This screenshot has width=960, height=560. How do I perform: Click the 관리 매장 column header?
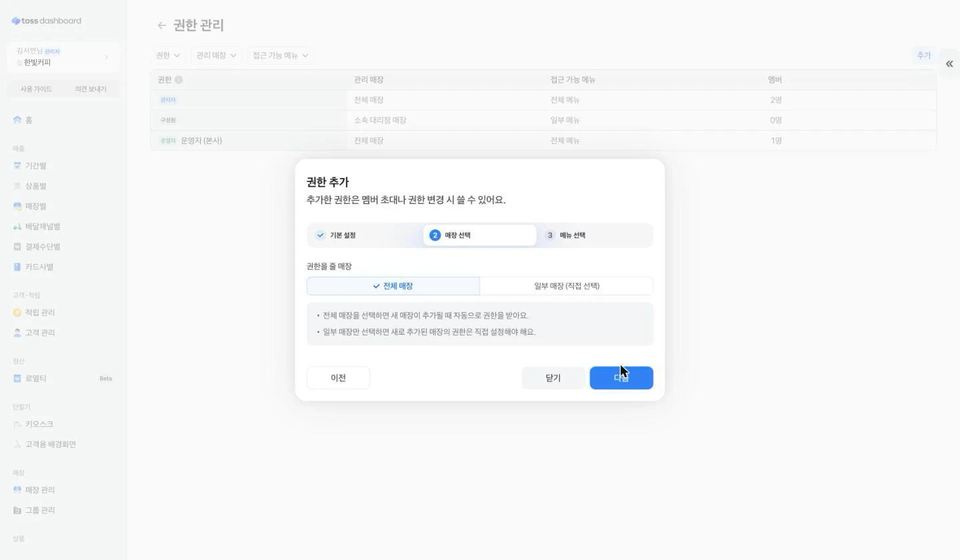click(369, 80)
